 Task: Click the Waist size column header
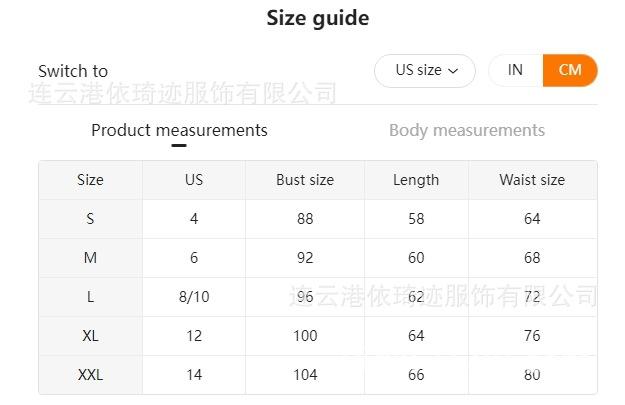pyautogui.click(x=532, y=180)
